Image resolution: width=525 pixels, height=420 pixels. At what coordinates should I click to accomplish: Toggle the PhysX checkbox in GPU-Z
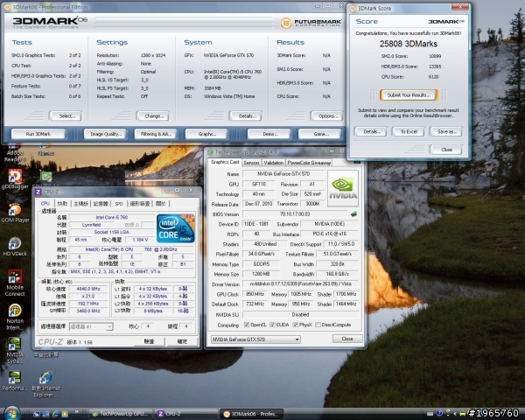tap(295, 325)
